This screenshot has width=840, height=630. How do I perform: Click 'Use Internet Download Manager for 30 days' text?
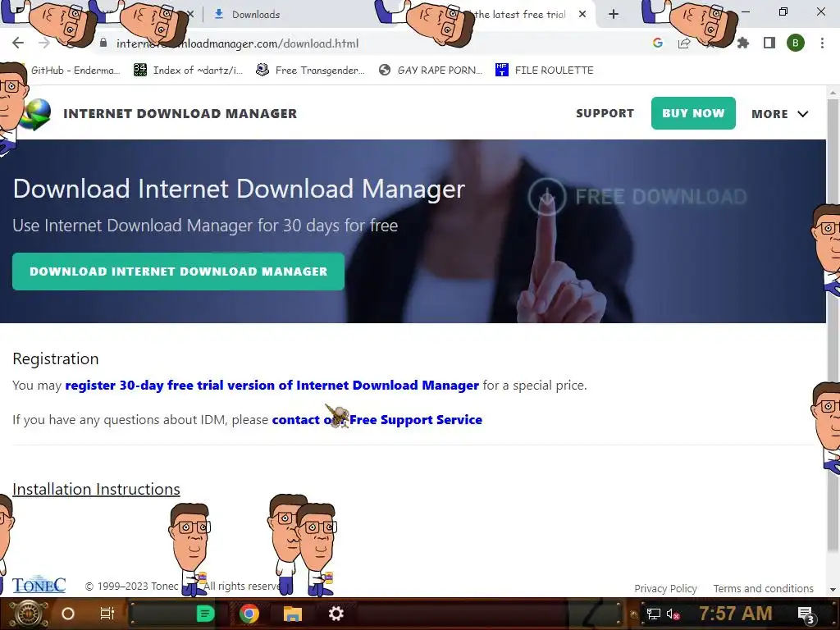point(205,226)
